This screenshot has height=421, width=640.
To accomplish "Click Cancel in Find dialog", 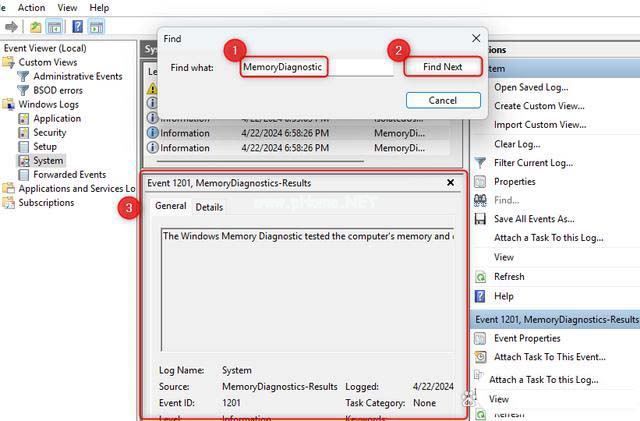I will click(x=443, y=100).
